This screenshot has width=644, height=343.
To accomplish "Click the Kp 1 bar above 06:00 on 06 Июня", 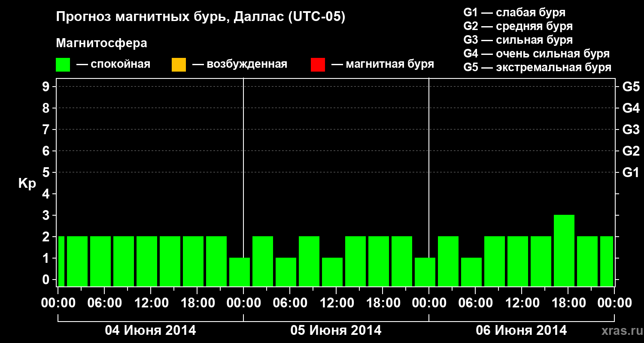I will click(x=471, y=272).
